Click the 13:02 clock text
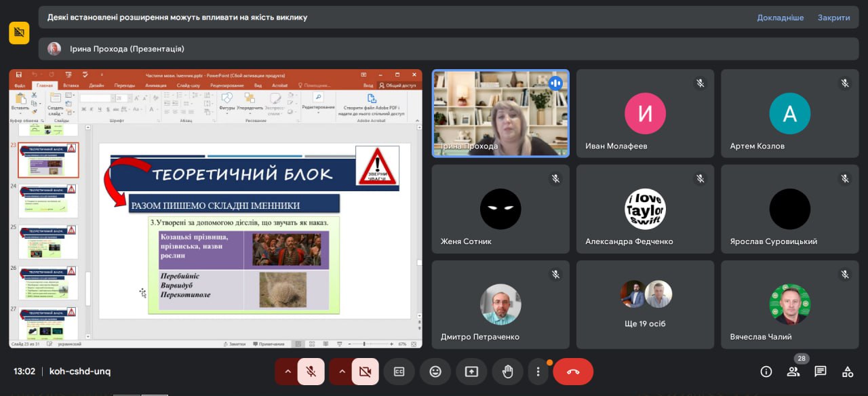The image size is (868, 396). [x=24, y=372]
